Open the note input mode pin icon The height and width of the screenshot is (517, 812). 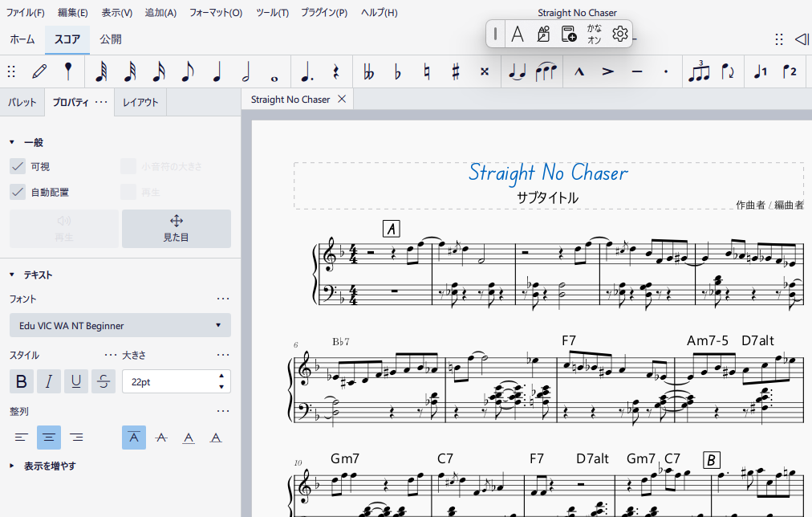click(68, 71)
